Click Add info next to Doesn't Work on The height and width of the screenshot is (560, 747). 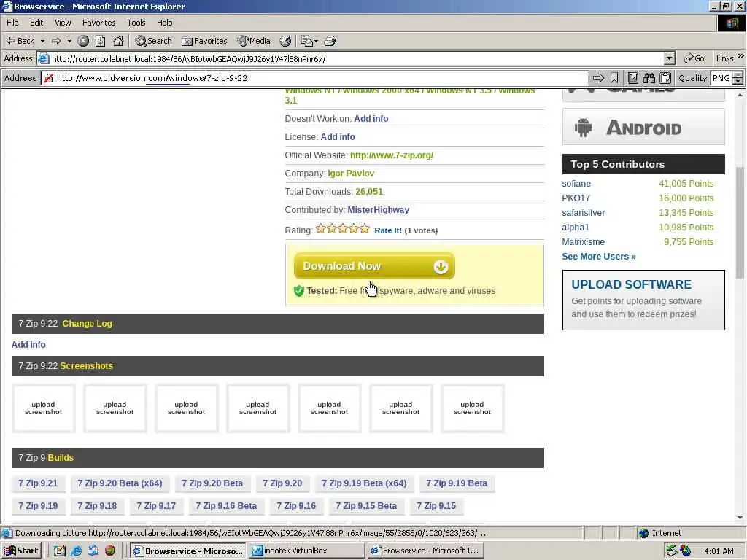point(371,119)
